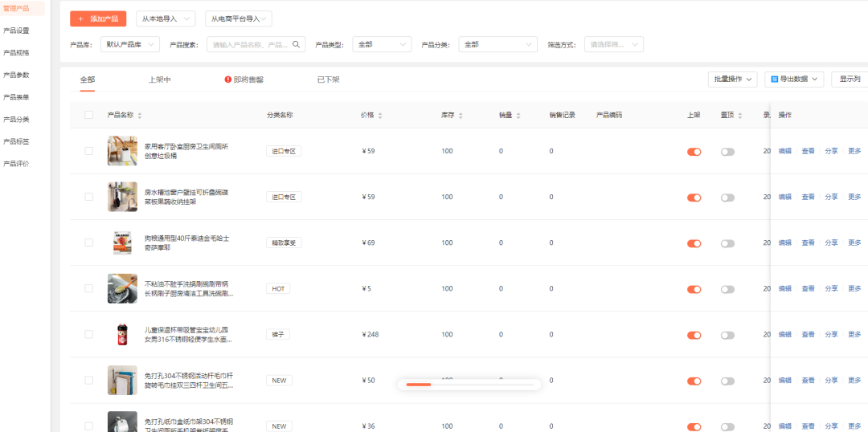Image resolution: width=868 pixels, height=432 pixels.
Task: Click the orange horizontal scrollbar slider
Action: (419, 385)
